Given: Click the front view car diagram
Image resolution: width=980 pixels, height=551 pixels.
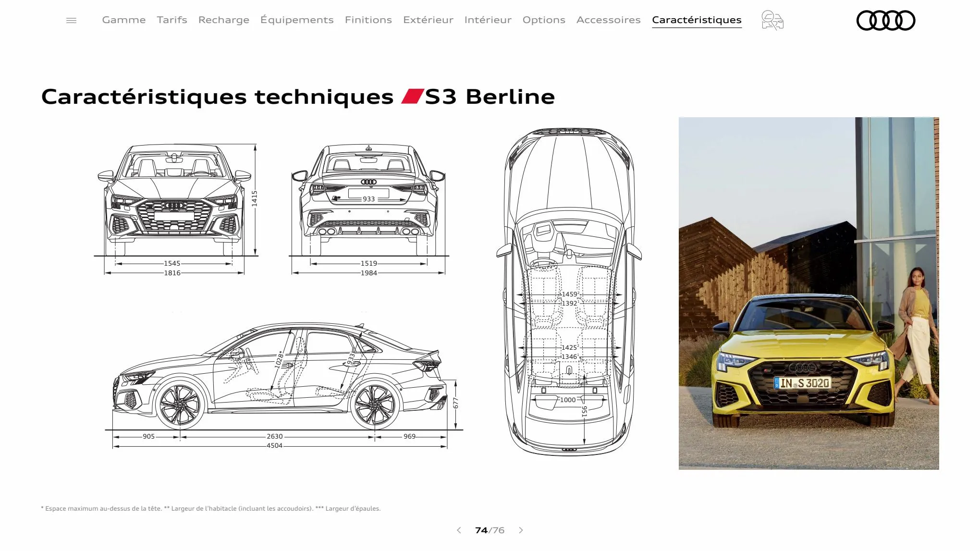Looking at the screenshot, I should (x=174, y=200).
